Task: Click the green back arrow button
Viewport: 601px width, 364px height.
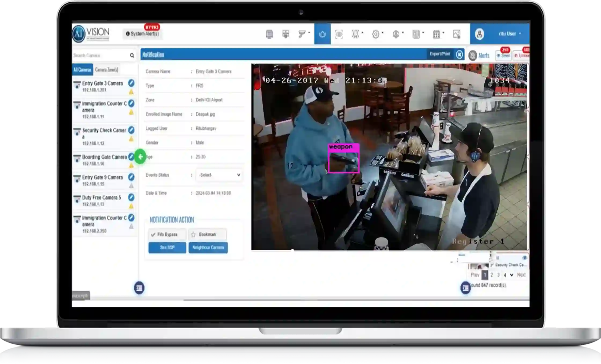Action: pos(140,157)
